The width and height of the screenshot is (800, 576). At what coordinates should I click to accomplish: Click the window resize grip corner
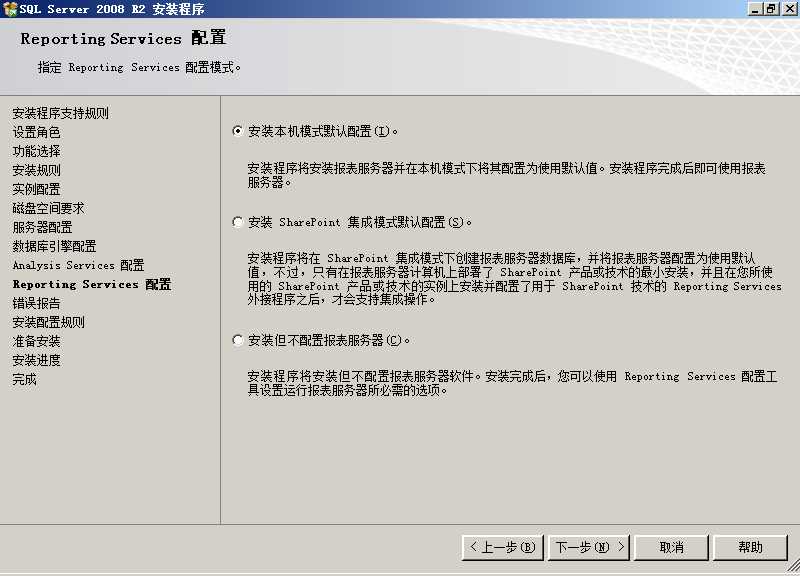pos(793,566)
